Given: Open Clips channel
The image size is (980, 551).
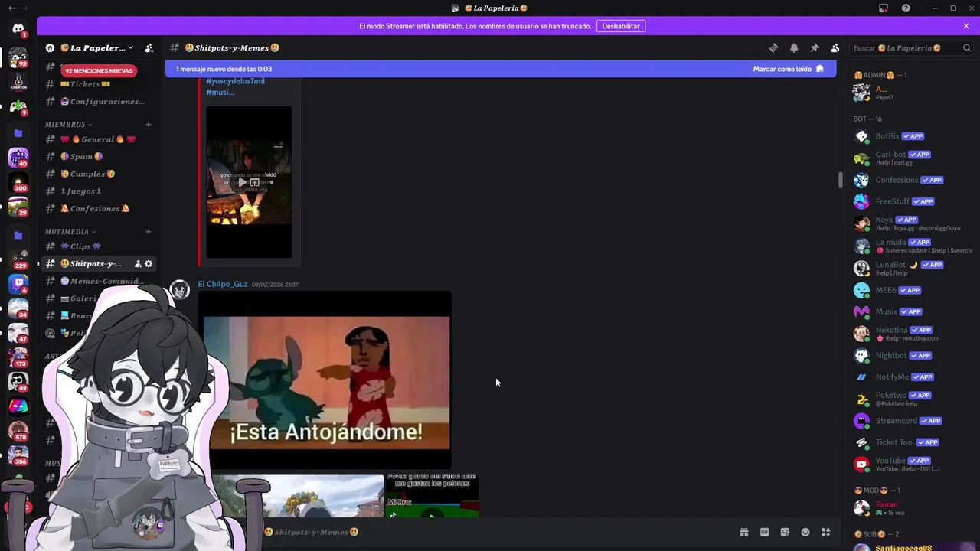Looking at the screenshot, I should point(98,246).
